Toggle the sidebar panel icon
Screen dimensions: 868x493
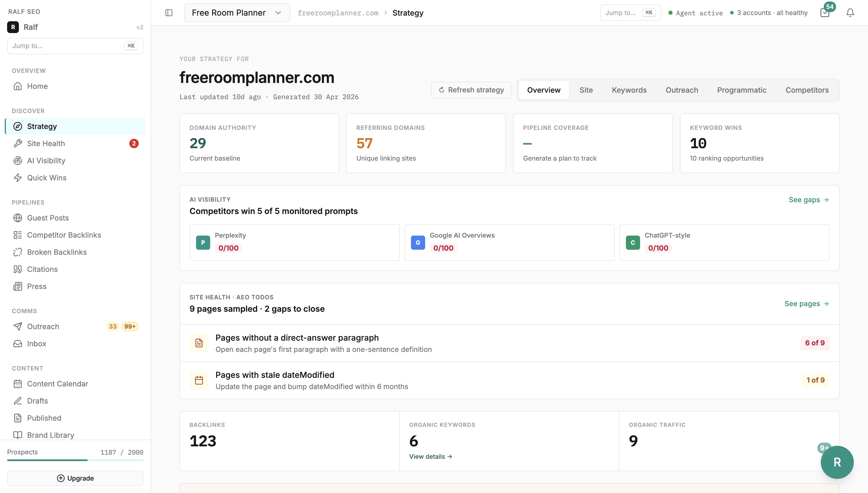coord(169,13)
